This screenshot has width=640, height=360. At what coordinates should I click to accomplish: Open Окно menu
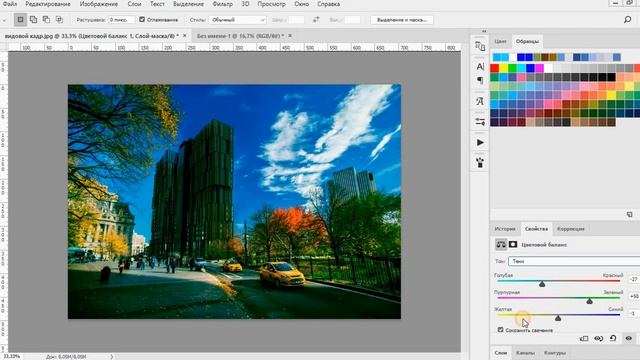pyautogui.click(x=302, y=4)
